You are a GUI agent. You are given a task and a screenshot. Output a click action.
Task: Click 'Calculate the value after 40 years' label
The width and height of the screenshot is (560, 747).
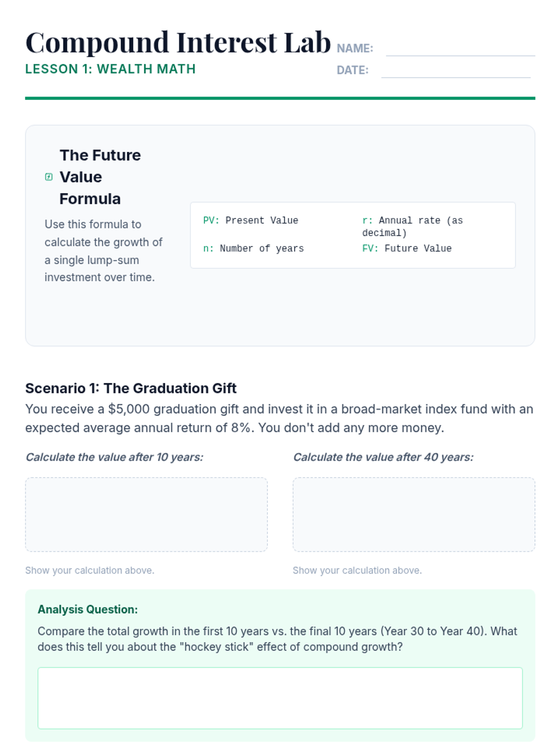(x=383, y=457)
